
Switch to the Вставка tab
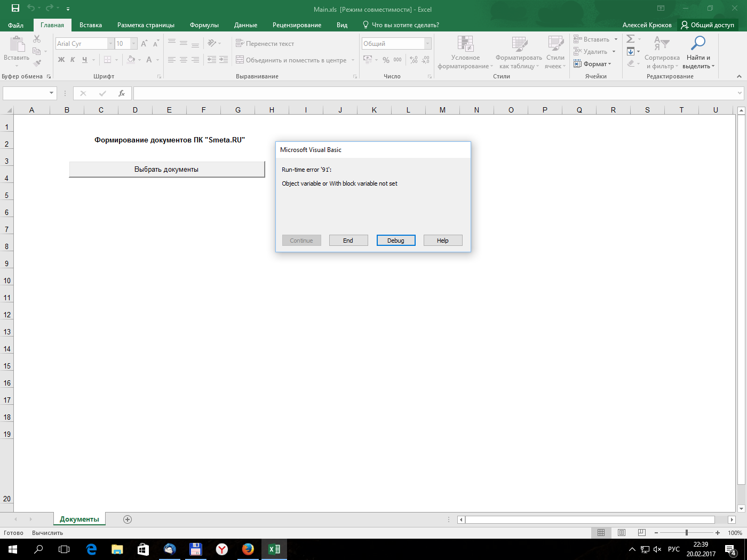(x=91, y=25)
